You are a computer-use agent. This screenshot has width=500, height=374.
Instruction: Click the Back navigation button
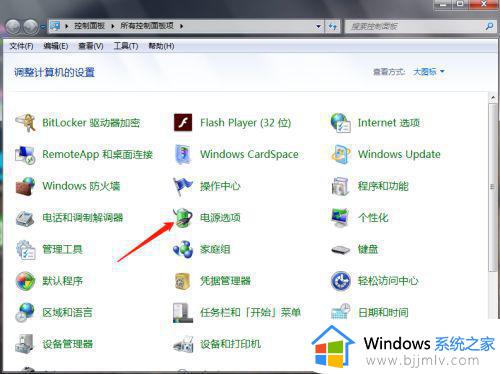tap(13, 26)
